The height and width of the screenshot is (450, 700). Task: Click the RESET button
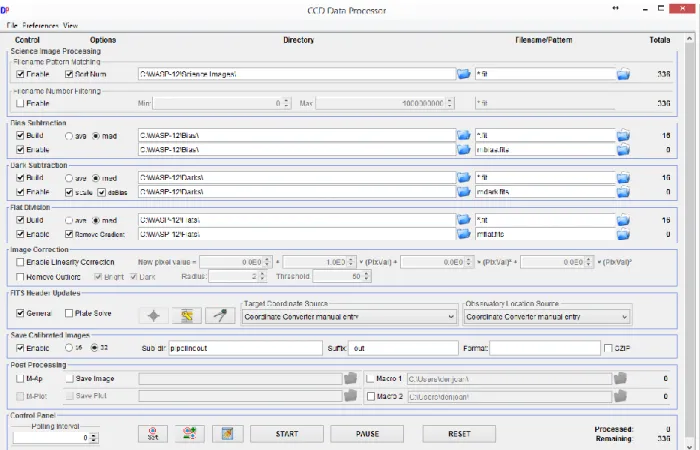[x=459, y=433]
